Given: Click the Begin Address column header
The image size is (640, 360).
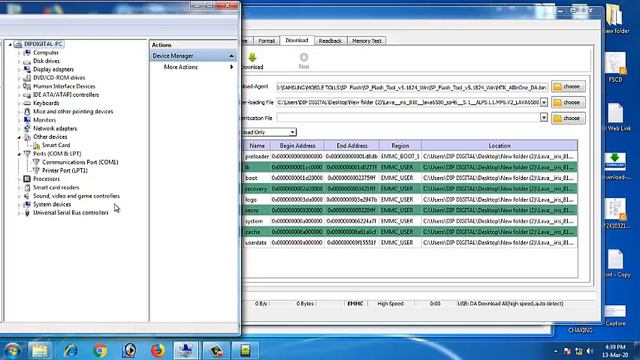Looking at the screenshot, I should 297,146.
